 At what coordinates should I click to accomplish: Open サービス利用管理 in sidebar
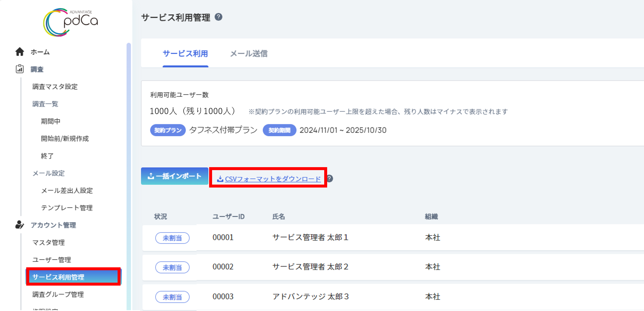tap(73, 277)
